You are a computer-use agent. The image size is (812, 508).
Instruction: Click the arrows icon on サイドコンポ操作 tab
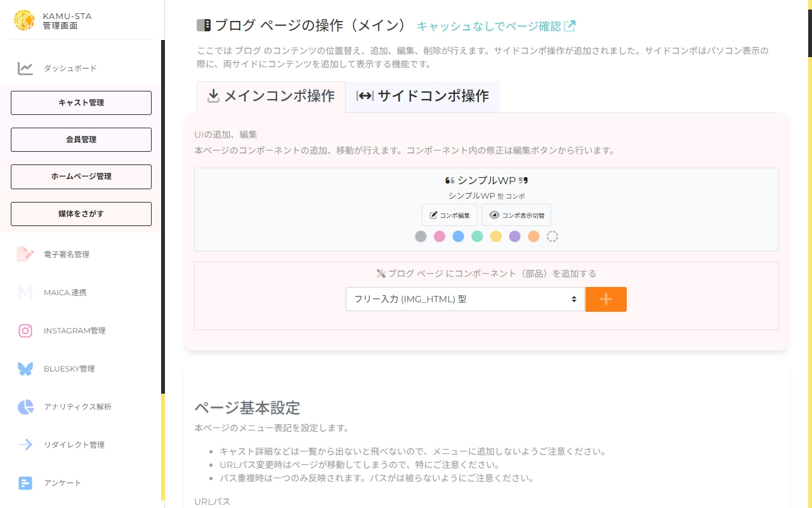coord(365,96)
